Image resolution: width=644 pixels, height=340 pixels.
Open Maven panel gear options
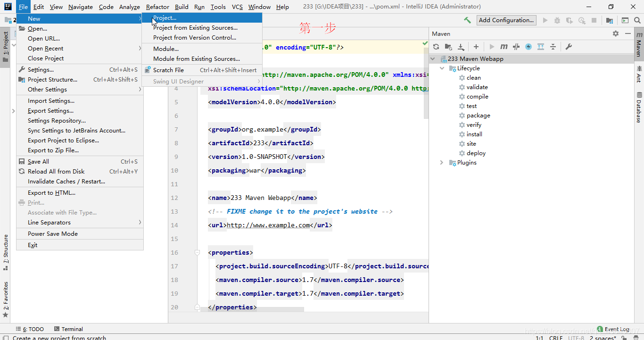tap(616, 33)
